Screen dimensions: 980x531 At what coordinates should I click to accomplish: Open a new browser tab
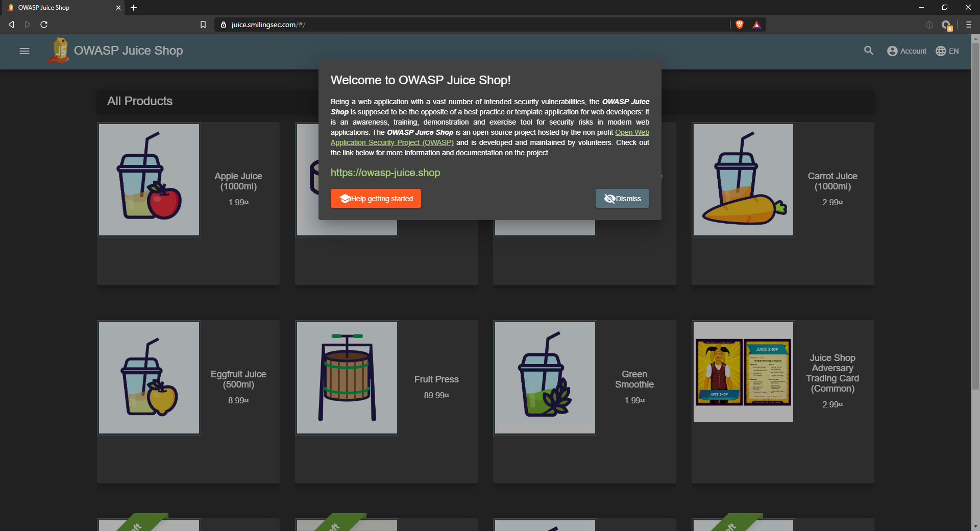coord(134,8)
